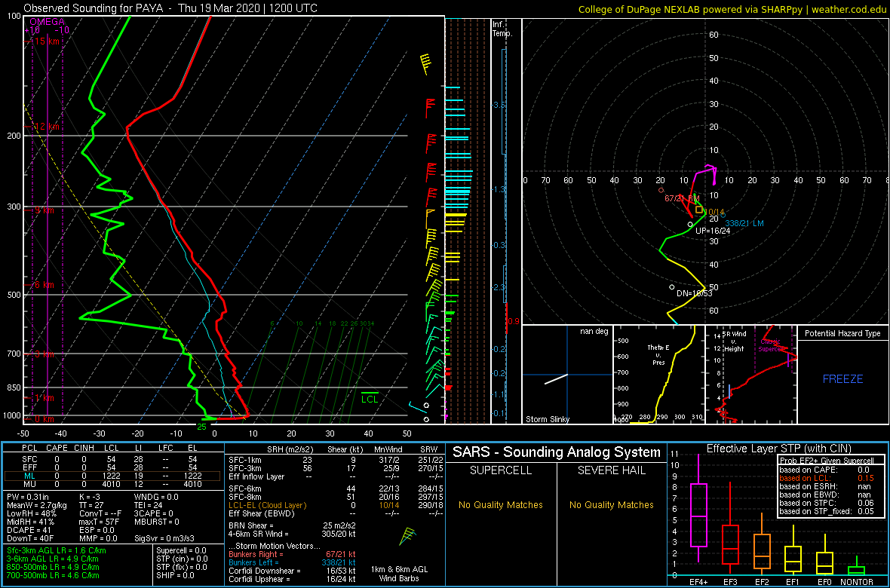Image resolution: width=890 pixels, height=588 pixels.
Task: Click the CINH column header
Action: (x=84, y=449)
